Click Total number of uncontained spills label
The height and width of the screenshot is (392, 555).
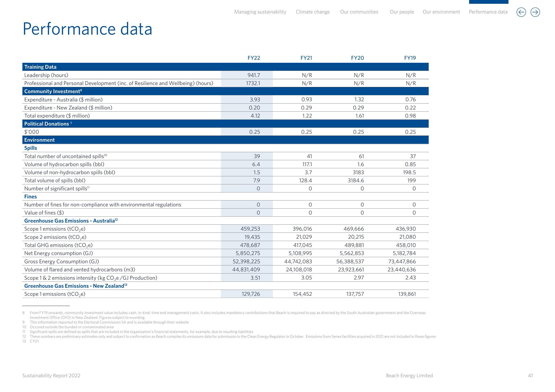point(65,156)
